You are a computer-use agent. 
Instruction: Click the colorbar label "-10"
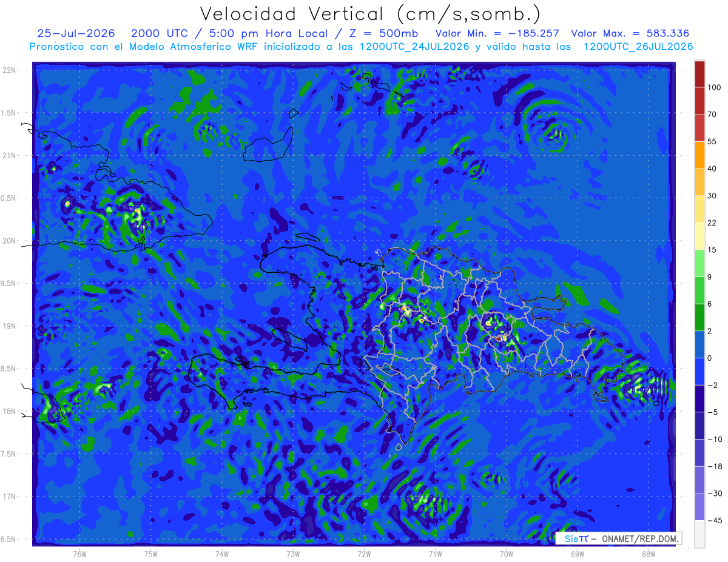point(714,439)
